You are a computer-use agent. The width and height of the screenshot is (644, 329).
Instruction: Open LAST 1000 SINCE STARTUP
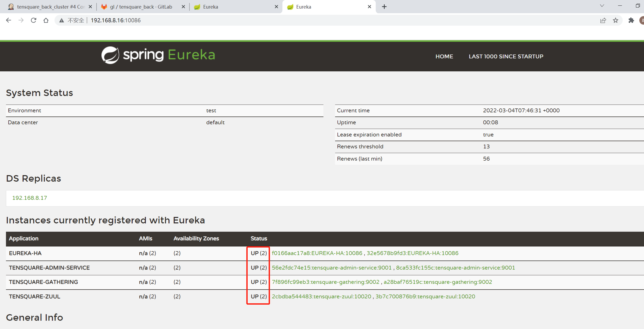(506, 56)
